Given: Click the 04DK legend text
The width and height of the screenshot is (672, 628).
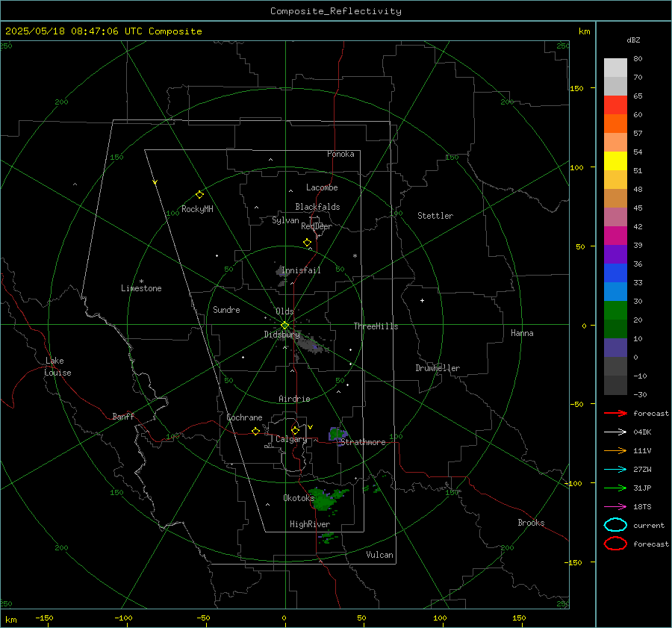Looking at the screenshot, I should pyautogui.click(x=642, y=432).
